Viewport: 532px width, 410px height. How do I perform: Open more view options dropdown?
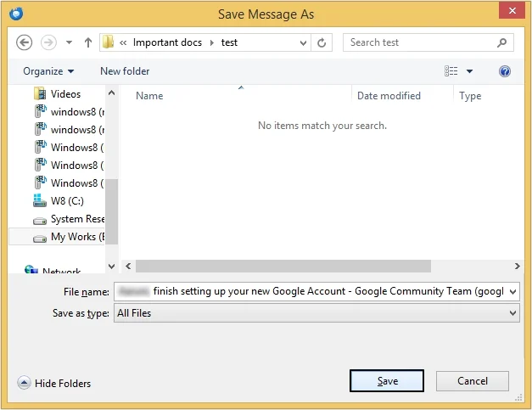(469, 71)
